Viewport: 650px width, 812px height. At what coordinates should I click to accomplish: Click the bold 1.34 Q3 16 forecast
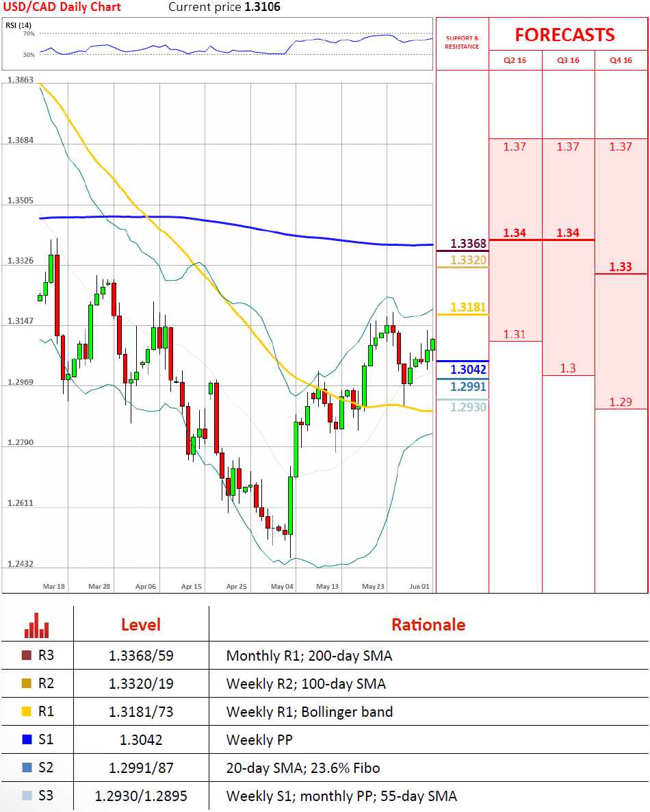tap(568, 233)
